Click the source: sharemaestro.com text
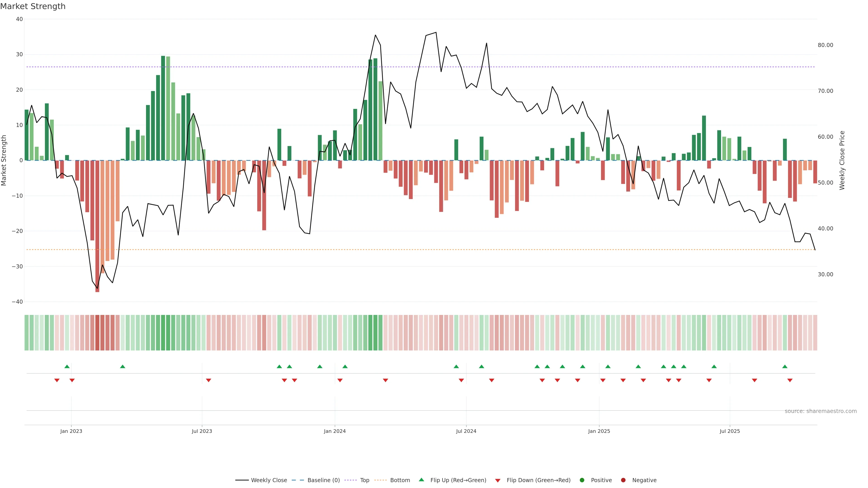The height and width of the screenshot is (488, 868). [821, 411]
